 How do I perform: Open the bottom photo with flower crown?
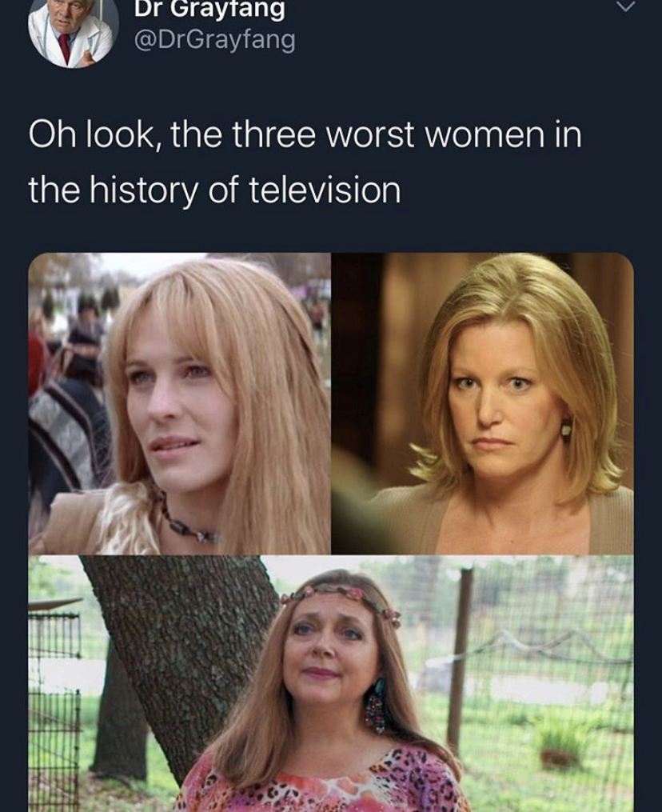coord(331,683)
